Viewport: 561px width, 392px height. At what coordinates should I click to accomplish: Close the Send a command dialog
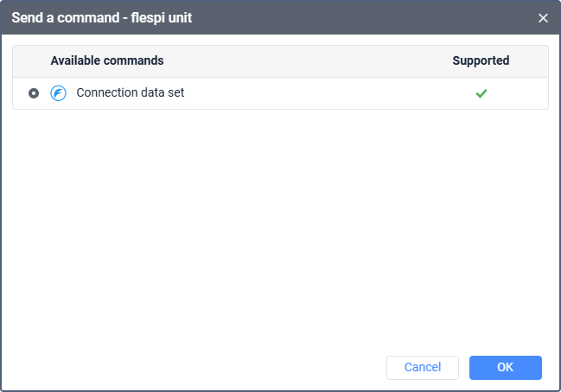tap(543, 18)
